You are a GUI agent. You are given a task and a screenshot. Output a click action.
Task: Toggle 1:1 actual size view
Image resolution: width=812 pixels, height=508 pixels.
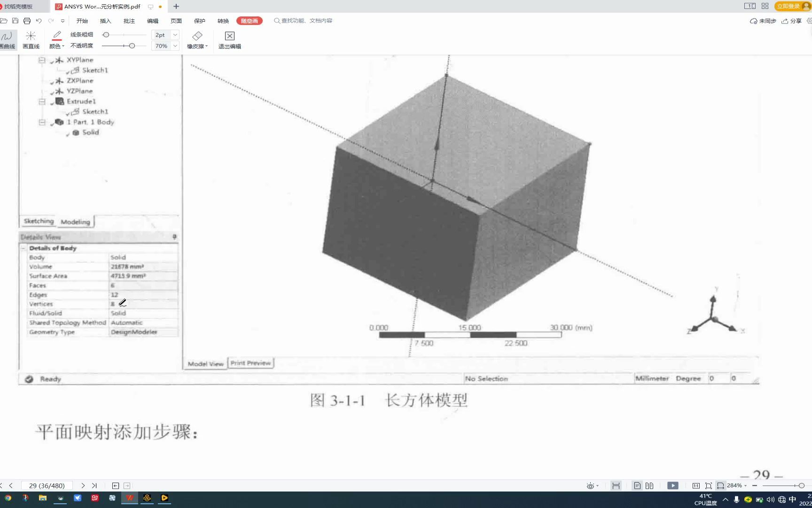coord(696,485)
